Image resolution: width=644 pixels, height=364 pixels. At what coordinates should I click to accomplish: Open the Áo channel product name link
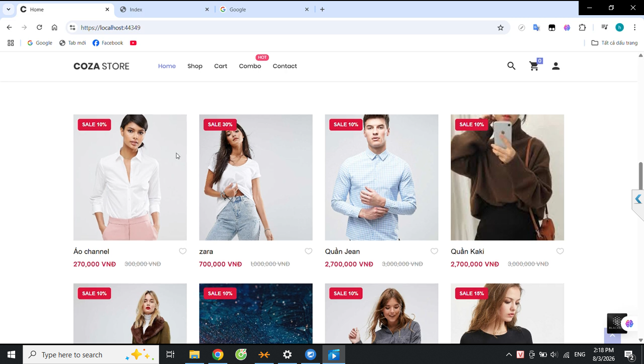tap(91, 251)
